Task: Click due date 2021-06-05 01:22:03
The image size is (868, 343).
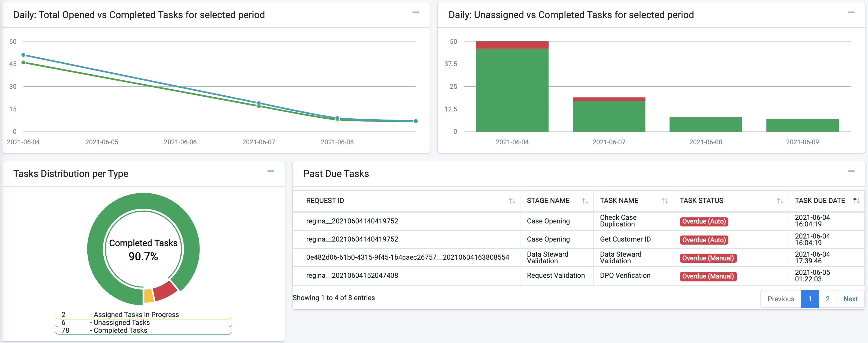Action: point(812,276)
